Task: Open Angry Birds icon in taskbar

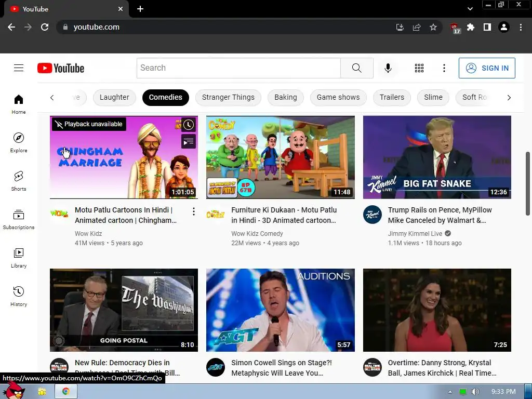Action: coord(15,391)
